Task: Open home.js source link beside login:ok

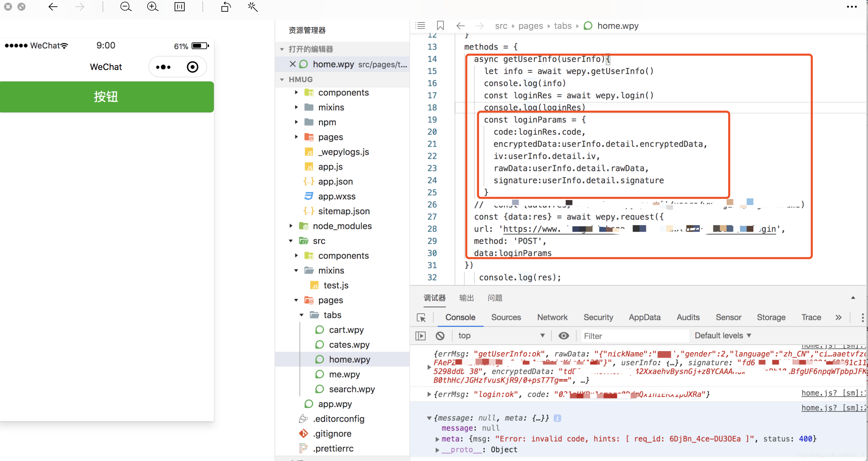Action: [x=832, y=393]
